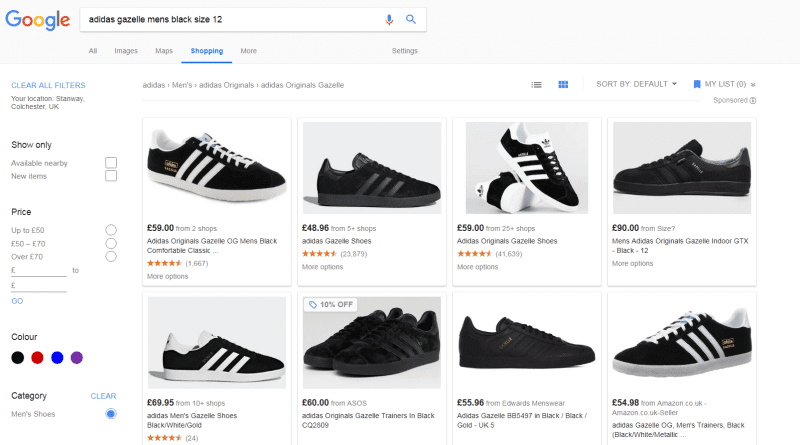Click the GO price button
This screenshot has width=800, height=445.
pos(17,301)
